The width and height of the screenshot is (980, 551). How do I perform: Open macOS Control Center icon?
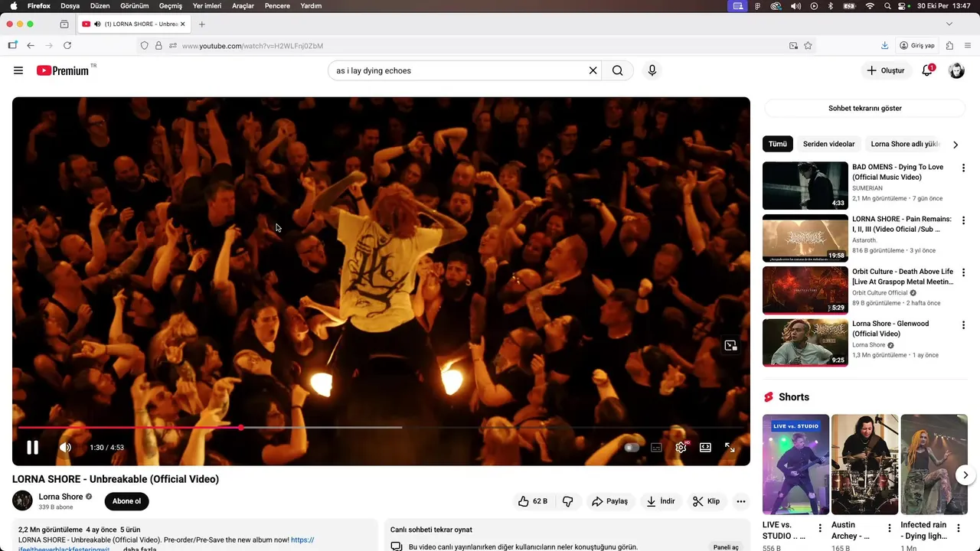point(906,6)
